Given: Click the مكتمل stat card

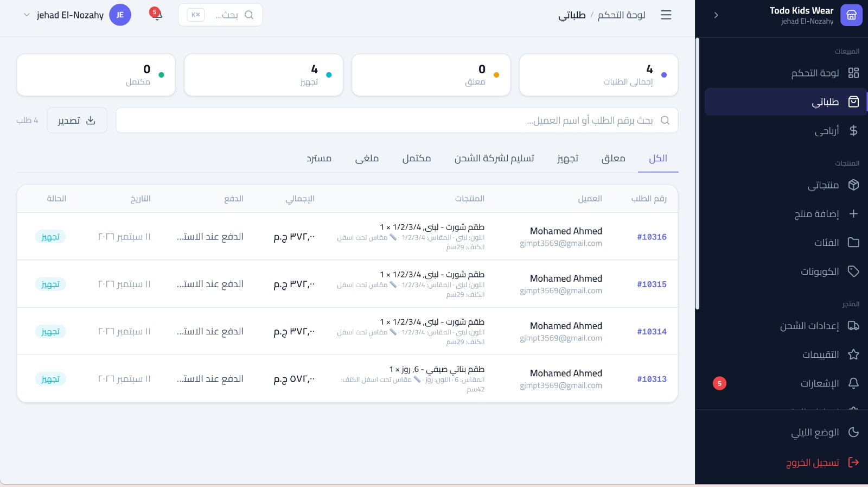Looking at the screenshot, I should (x=96, y=75).
